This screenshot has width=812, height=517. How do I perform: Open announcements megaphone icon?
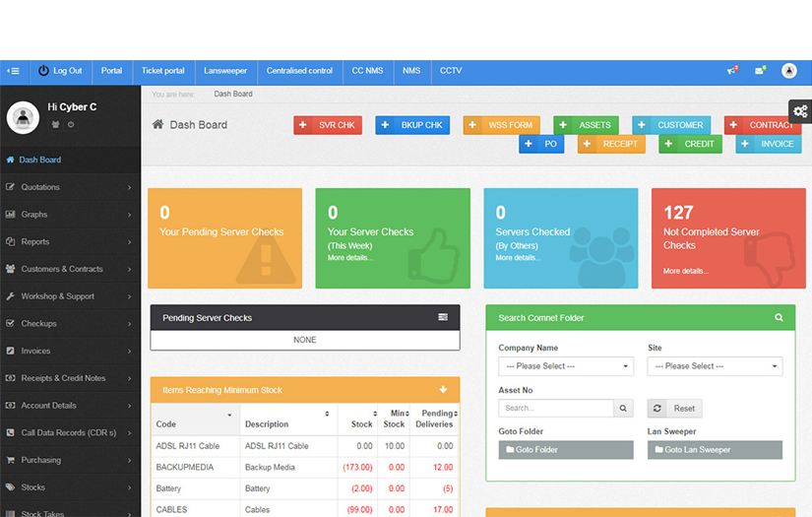(732, 71)
